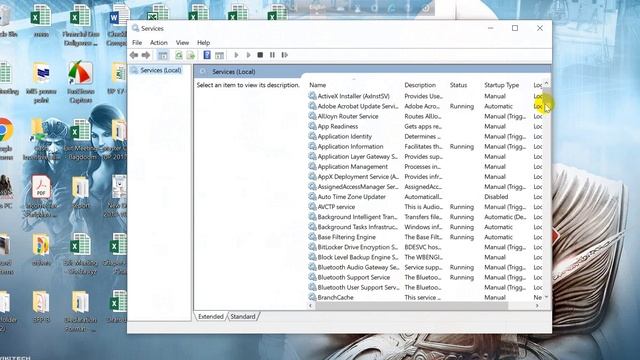Open the File menu
This screenshot has width=640, height=360.
tap(137, 42)
